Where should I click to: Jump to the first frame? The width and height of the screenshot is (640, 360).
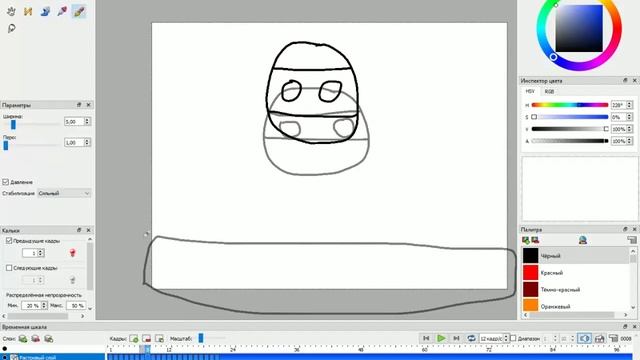[x=426, y=338]
